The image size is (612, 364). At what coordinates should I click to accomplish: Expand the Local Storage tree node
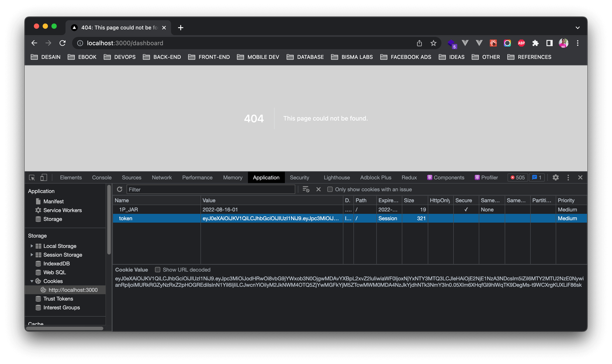click(x=32, y=246)
